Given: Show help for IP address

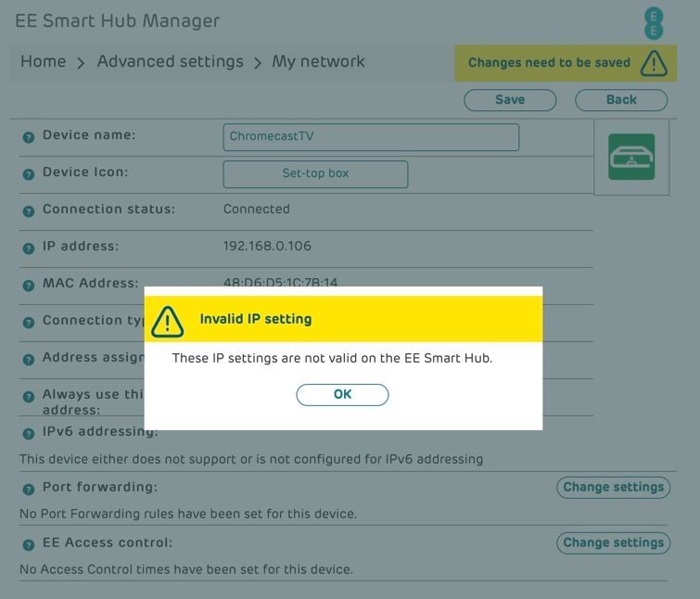Looking at the screenshot, I should [29, 249].
